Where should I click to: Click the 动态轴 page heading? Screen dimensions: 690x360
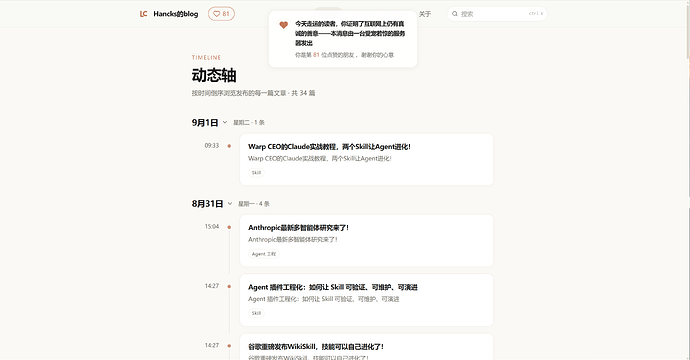[214, 75]
